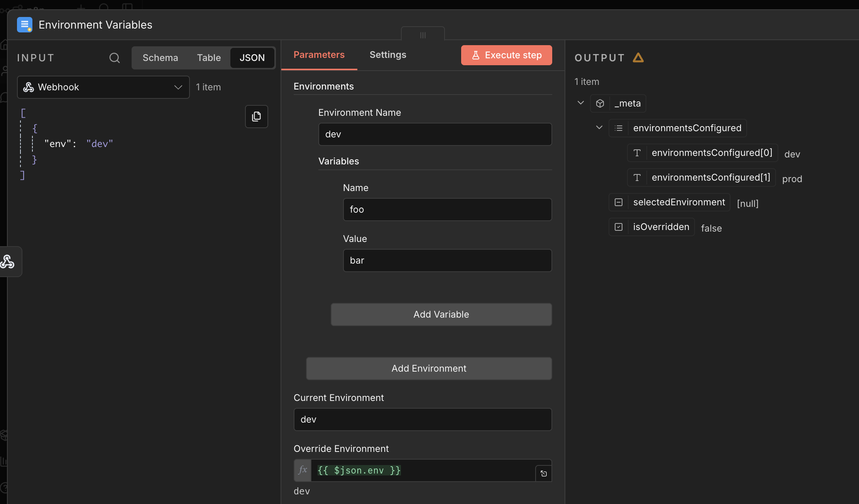Click the Environment Name input field
The height and width of the screenshot is (504, 859).
pos(435,134)
